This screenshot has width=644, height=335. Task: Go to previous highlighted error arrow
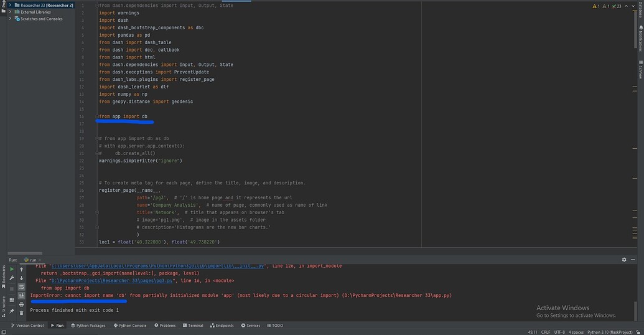(x=626, y=6)
